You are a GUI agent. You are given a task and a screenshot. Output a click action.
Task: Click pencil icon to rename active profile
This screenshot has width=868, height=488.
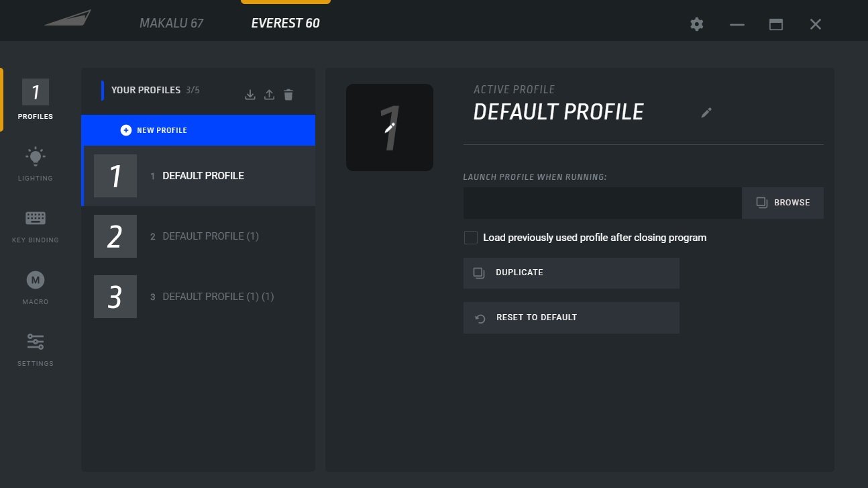tap(706, 113)
